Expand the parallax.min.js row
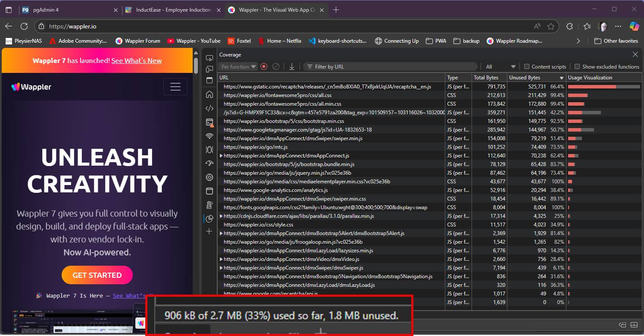 click(x=221, y=216)
